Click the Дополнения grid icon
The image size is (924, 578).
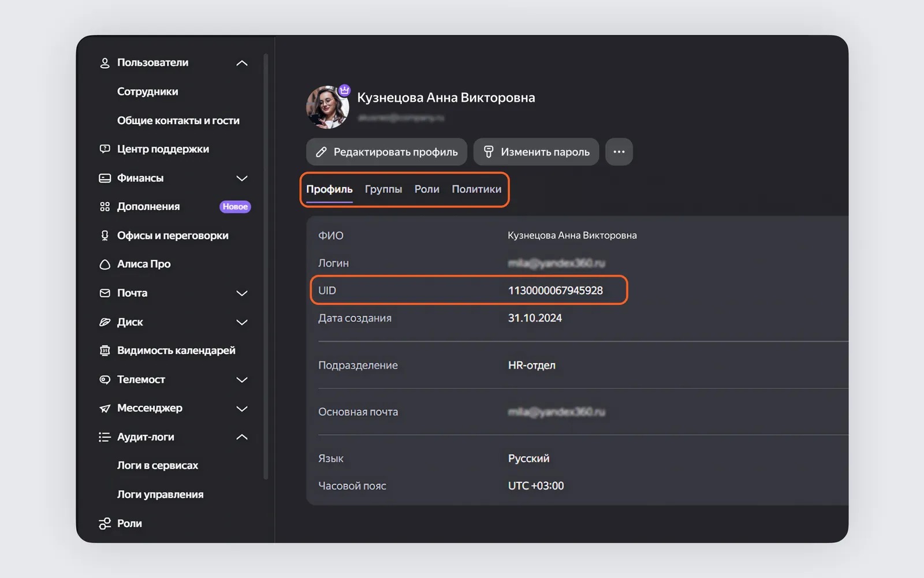pyautogui.click(x=105, y=207)
